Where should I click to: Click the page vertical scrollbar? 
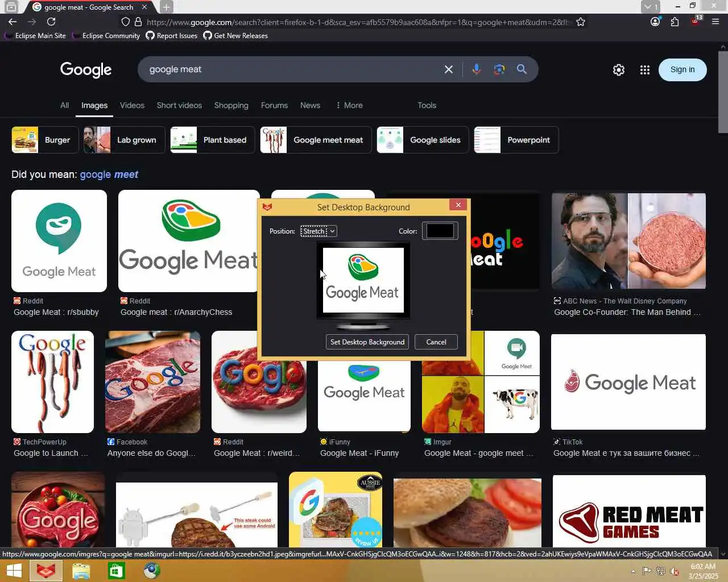click(723, 92)
